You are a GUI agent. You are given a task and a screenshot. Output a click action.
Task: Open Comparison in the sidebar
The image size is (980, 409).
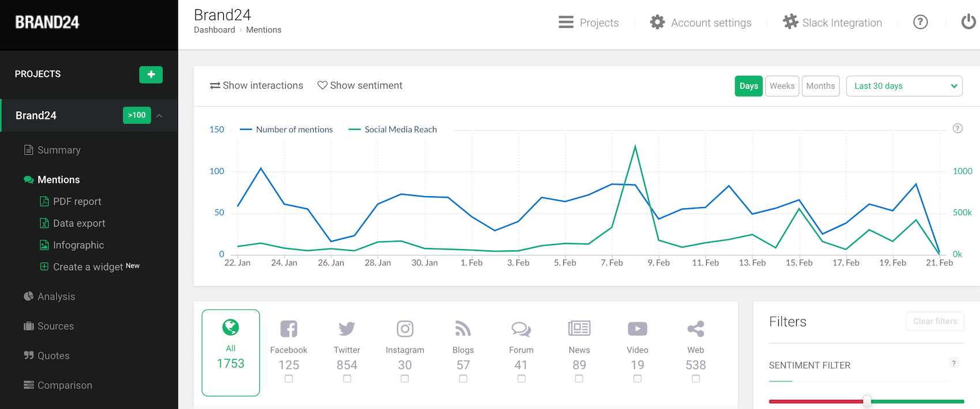point(65,385)
